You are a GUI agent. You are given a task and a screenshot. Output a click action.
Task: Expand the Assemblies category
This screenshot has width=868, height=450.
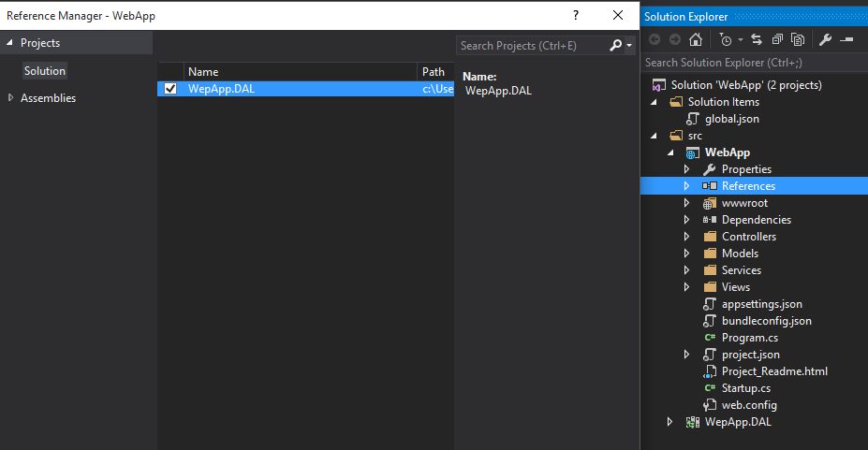coord(10,98)
